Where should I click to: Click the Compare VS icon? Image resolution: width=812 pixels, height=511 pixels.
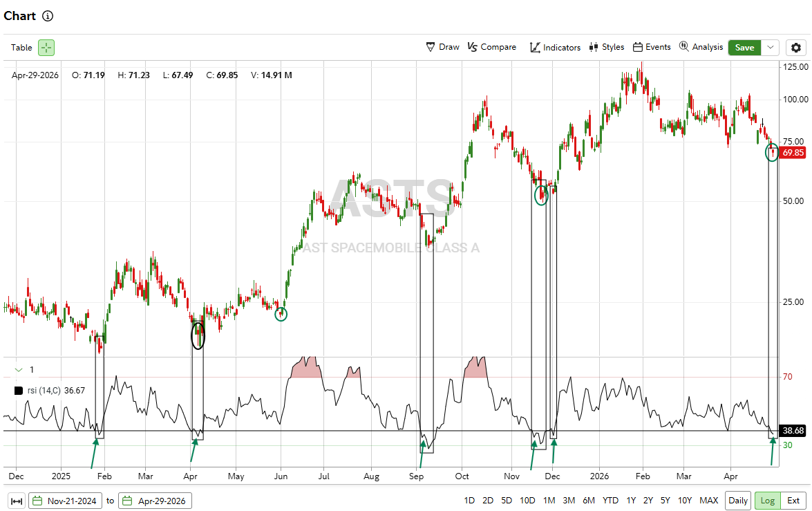pyautogui.click(x=472, y=47)
